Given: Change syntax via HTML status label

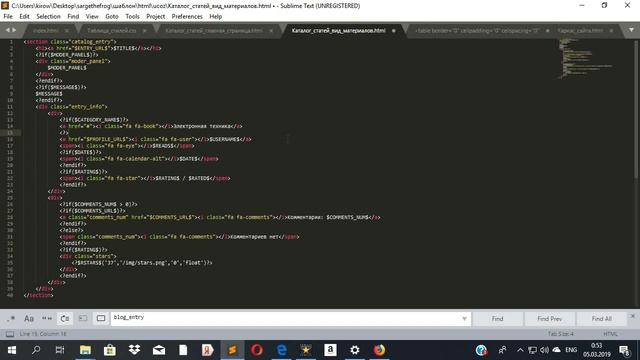Looking at the screenshot, I should pyautogui.click(x=611, y=334).
